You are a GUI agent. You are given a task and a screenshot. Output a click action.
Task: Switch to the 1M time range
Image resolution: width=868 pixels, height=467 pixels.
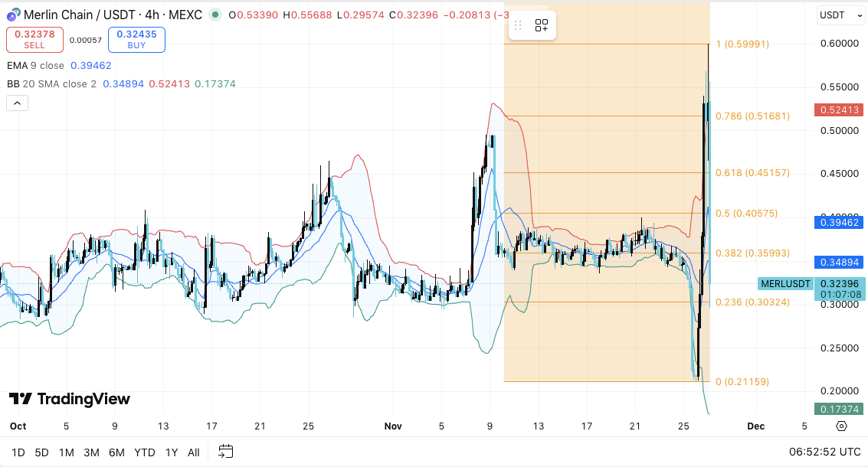(x=67, y=452)
